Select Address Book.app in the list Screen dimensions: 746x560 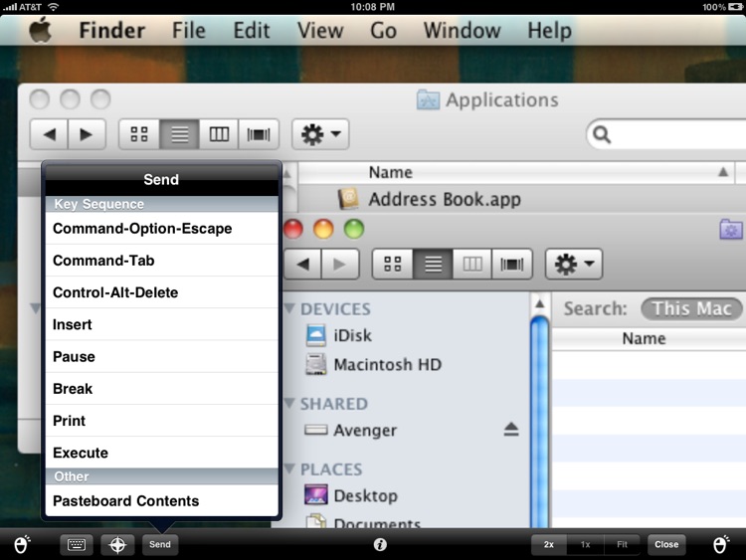445,199
